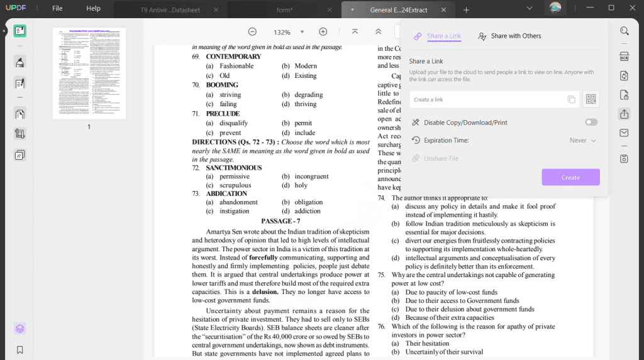Screen dimensions: 644x360
Task: Expand the zoom level dropdown arrow
Action: [302, 31]
